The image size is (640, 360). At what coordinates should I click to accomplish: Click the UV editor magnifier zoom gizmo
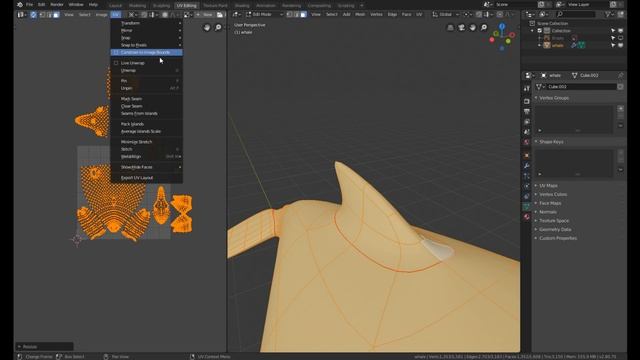coord(218,27)
